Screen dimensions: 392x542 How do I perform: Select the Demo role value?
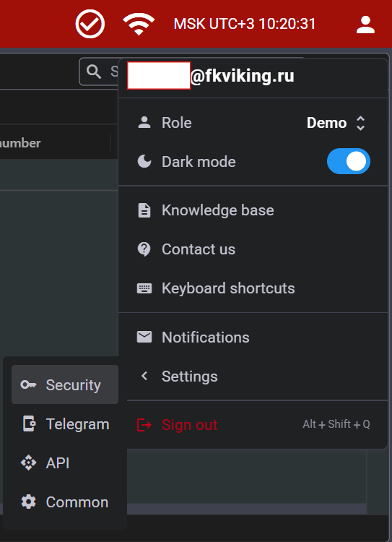pos(326,123)
